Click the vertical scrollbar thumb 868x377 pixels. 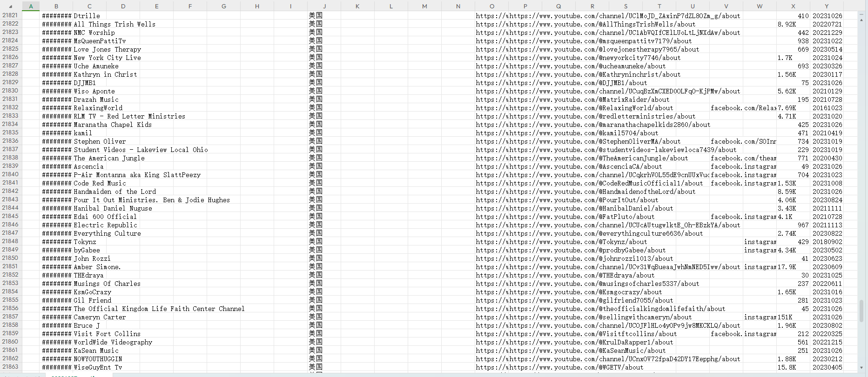coord(861,310)
